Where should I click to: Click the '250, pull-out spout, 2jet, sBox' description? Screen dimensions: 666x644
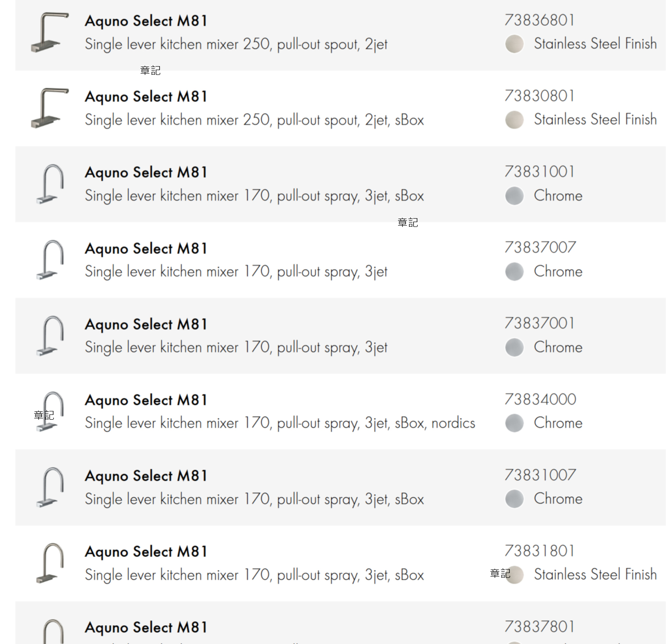(x=254, y=120)
